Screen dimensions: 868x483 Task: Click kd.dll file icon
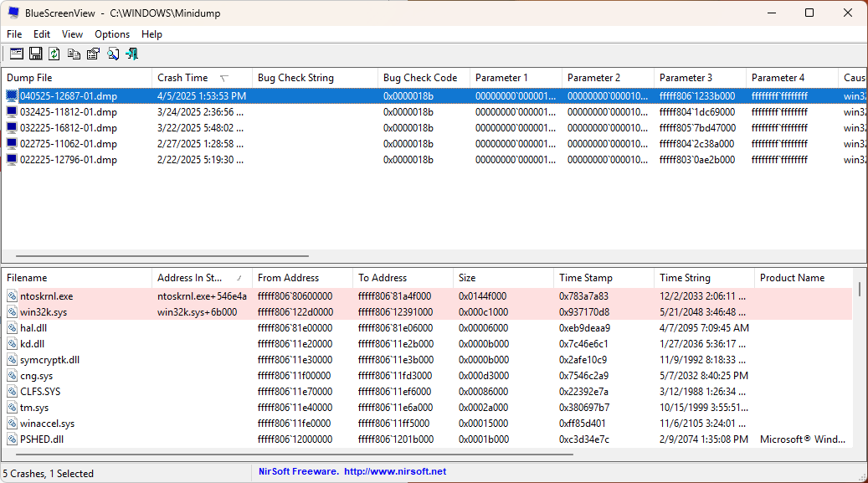(13, 344)
